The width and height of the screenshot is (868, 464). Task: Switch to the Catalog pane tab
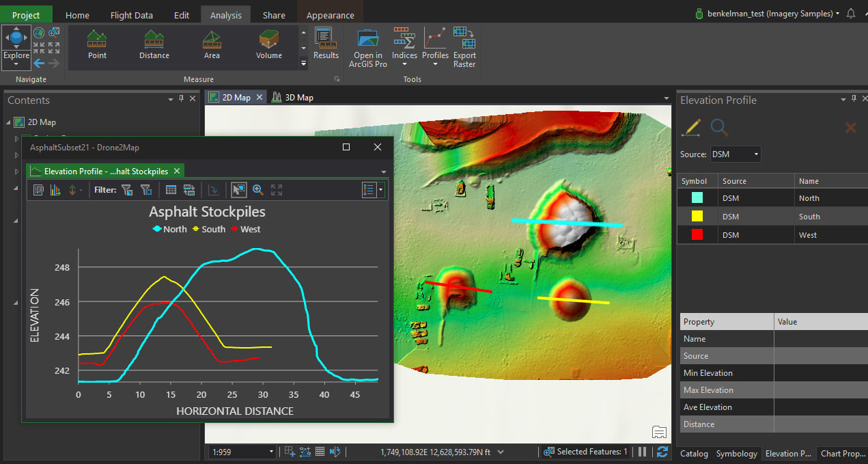pos(694,454)
